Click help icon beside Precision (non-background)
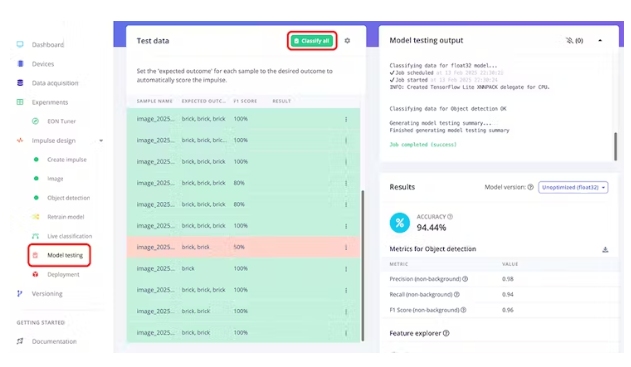The image size is (631, 367). pyautogui.click(x=465, y=279)
